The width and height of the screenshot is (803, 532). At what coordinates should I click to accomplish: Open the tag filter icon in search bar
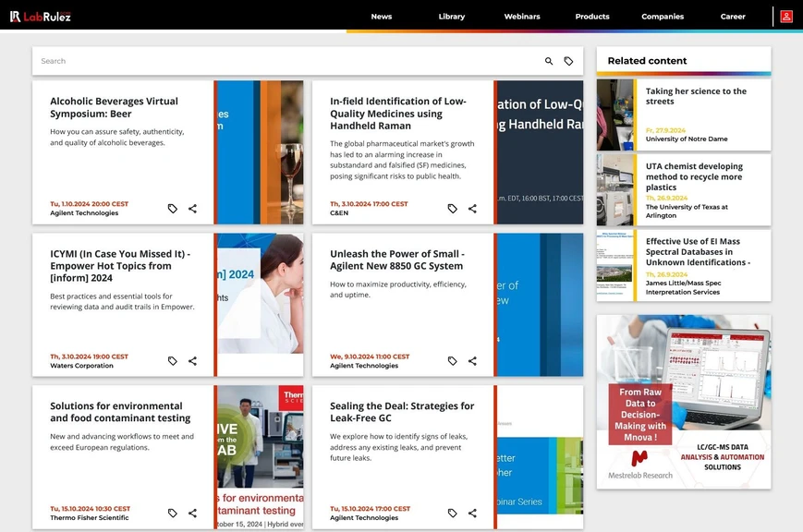tap(568, 61)
